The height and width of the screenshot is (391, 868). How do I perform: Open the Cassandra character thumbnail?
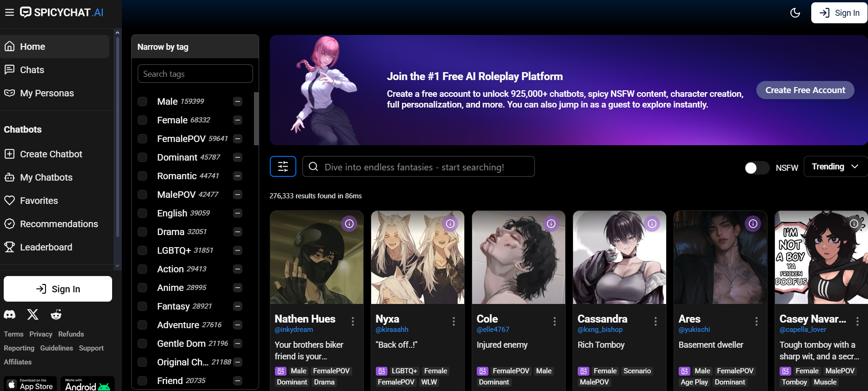[620, 257]
